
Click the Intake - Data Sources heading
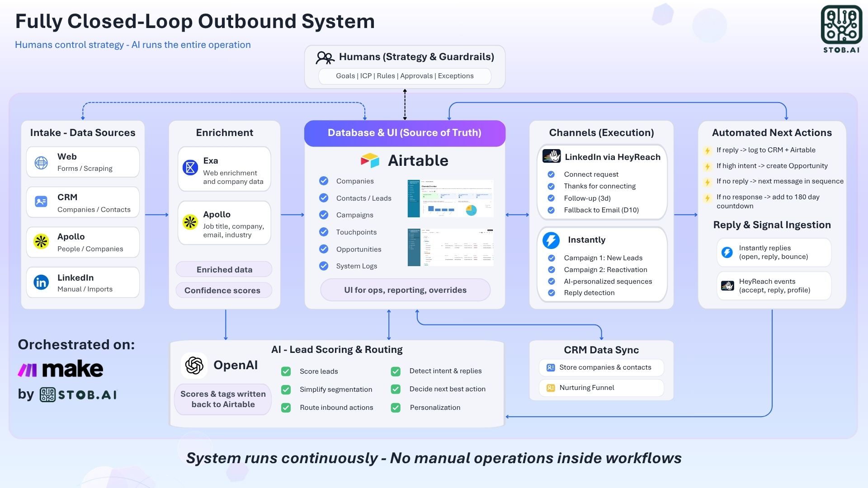click(83, 133)
